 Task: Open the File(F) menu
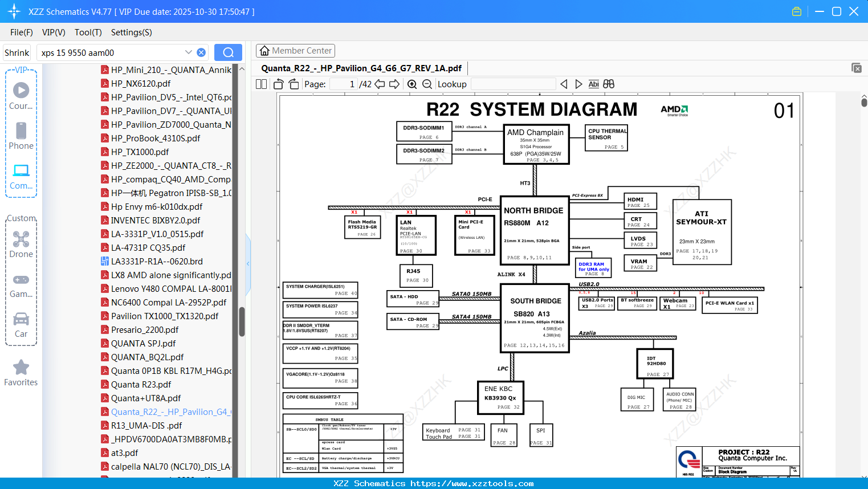click(x=22, y=32)
